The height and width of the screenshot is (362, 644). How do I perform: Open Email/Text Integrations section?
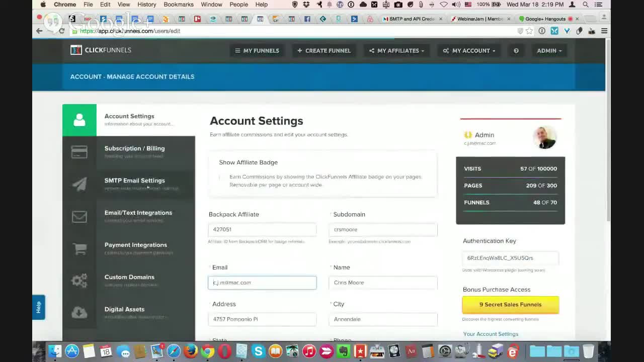[129, 216]
